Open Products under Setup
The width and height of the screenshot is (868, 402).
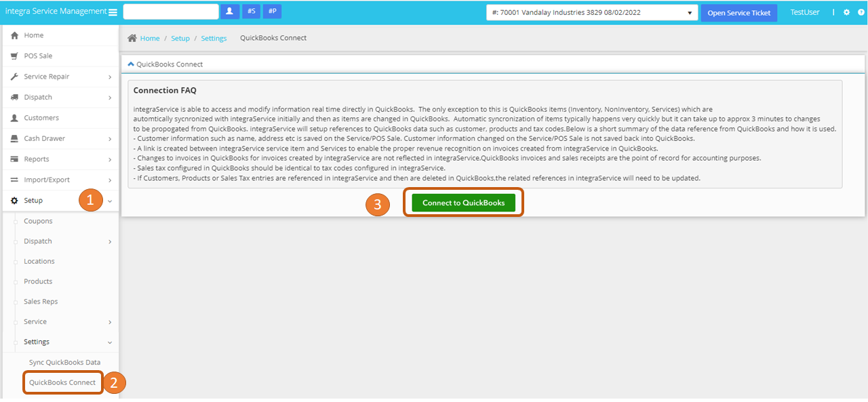coord(38,281)
